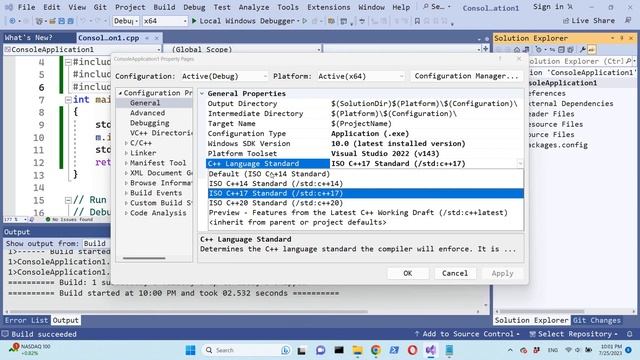Collapse the General Properties section
The height and width of the screenshot is (360, 640).
tap(202, 93)
